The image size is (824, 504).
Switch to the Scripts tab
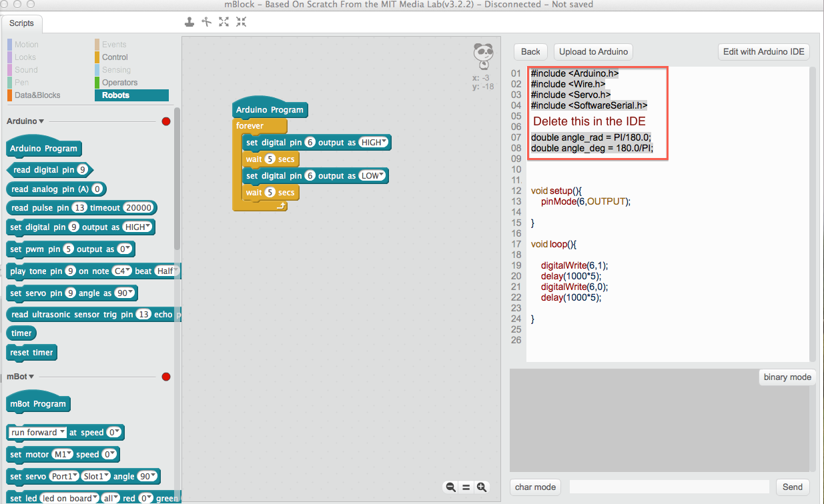tap(21, 23)
